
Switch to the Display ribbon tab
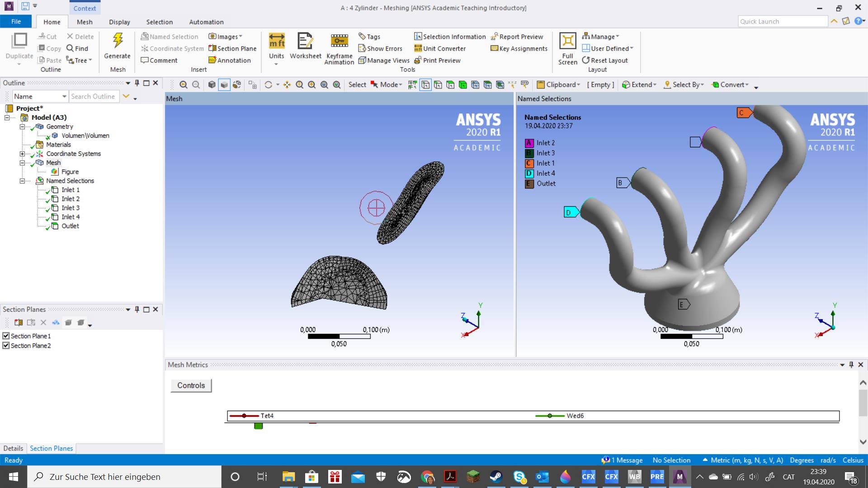119,22
